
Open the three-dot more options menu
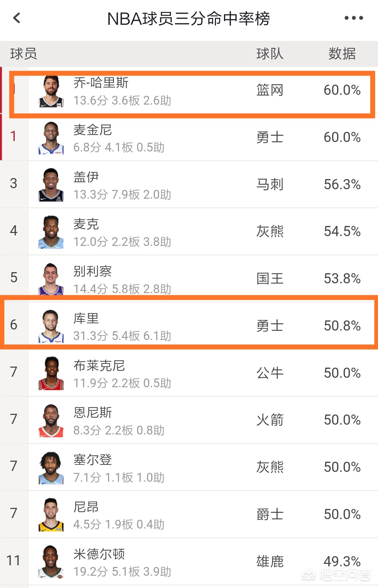(353, 18)
